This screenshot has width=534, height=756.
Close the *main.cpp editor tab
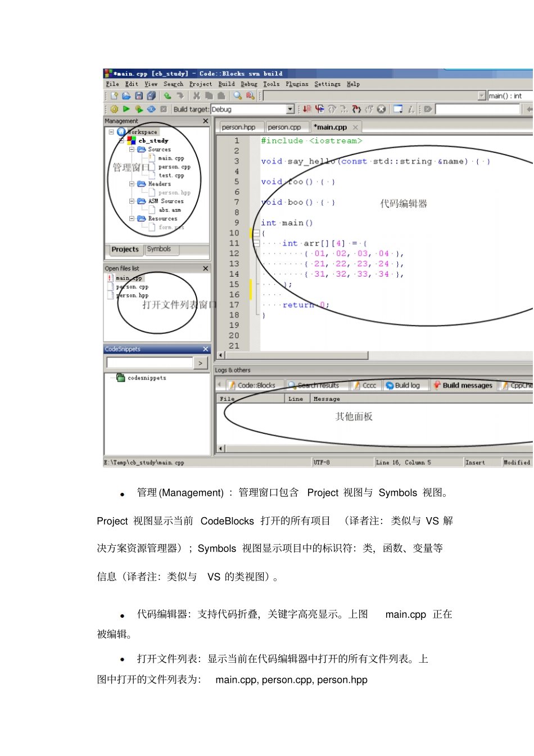(x=355, y=128)
